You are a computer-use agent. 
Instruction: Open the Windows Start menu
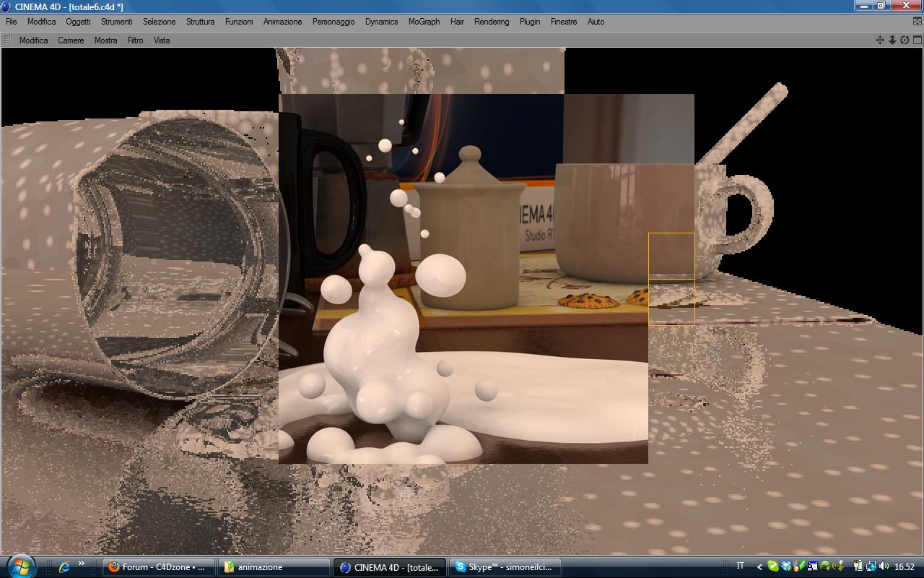(19, 566)
